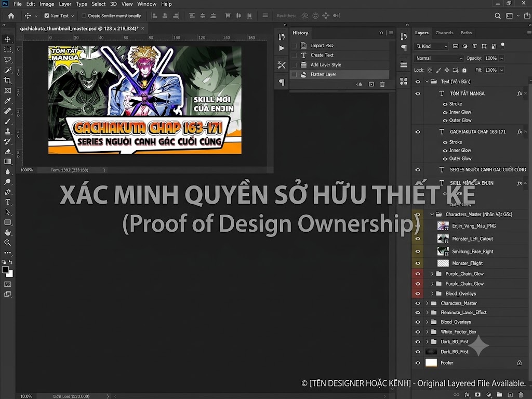Click the Opacity 100% value field
The height and width of the screenshot is (399, 532).
tap(491, 58)
